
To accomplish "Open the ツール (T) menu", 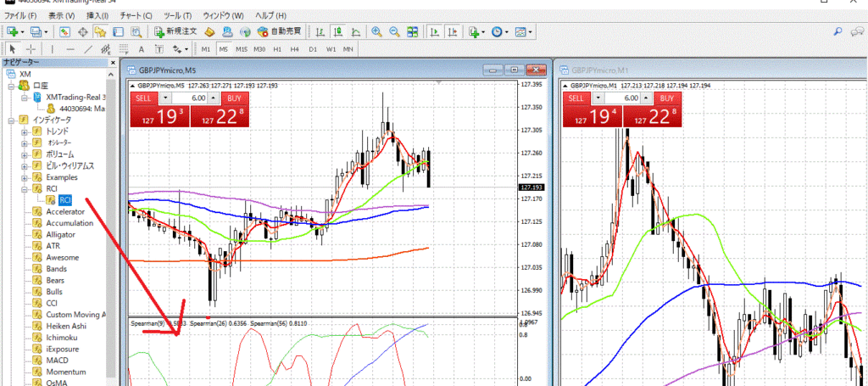I will tap(178, 15).
